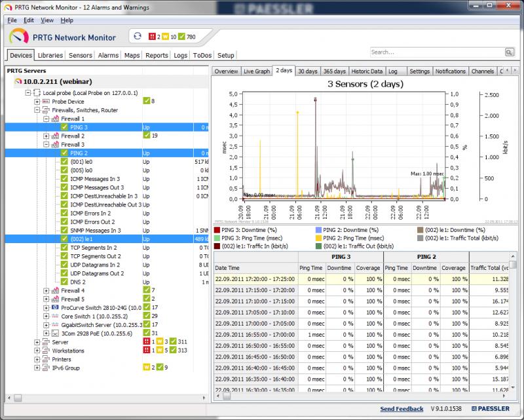Select the 22.09.2011 17:00:00 - 17:05:00 row
This screenshot has height=420, width=524.
tap(362, 324)
